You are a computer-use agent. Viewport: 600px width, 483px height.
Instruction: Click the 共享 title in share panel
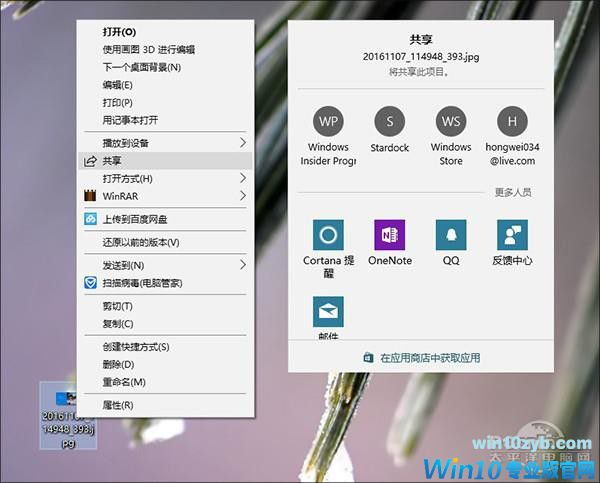coord(421,39)
